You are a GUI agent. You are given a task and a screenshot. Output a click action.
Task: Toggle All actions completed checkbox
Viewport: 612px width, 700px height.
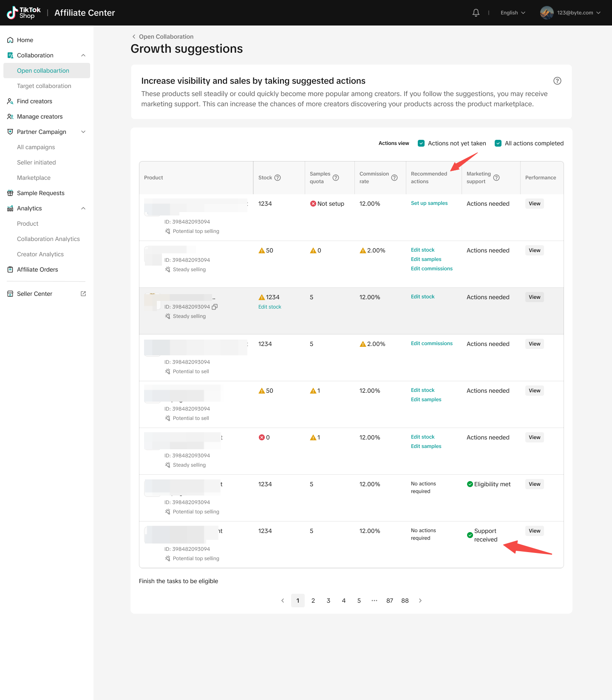pos(498,143)
